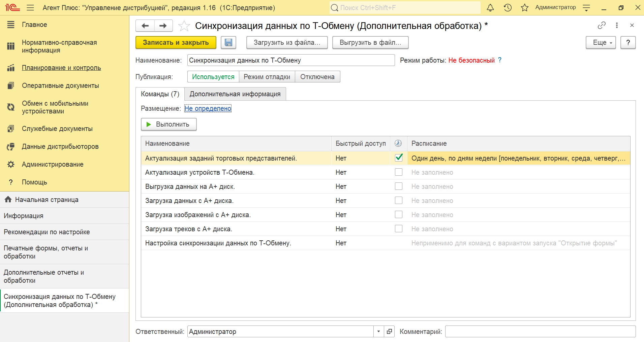Click the Обмен с мобильными устройствами icon
This screenshot has height=342, width=644.
pos(11,107)
